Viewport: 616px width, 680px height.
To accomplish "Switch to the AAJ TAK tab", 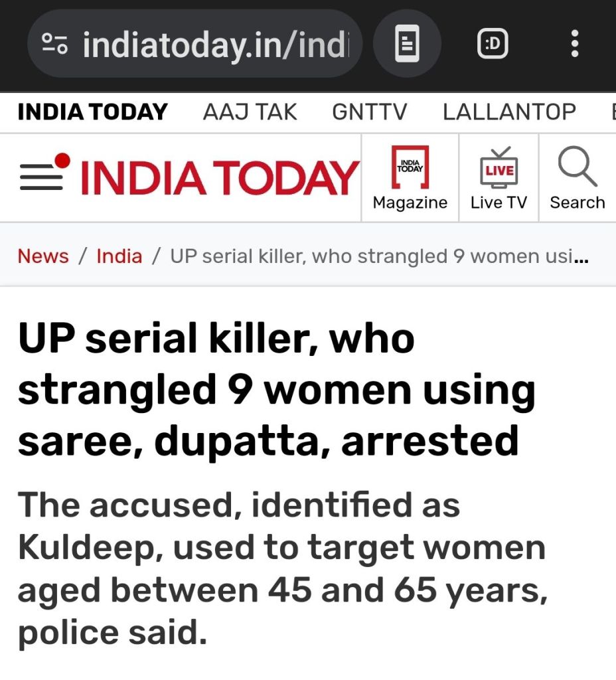I will pos(250,112).
